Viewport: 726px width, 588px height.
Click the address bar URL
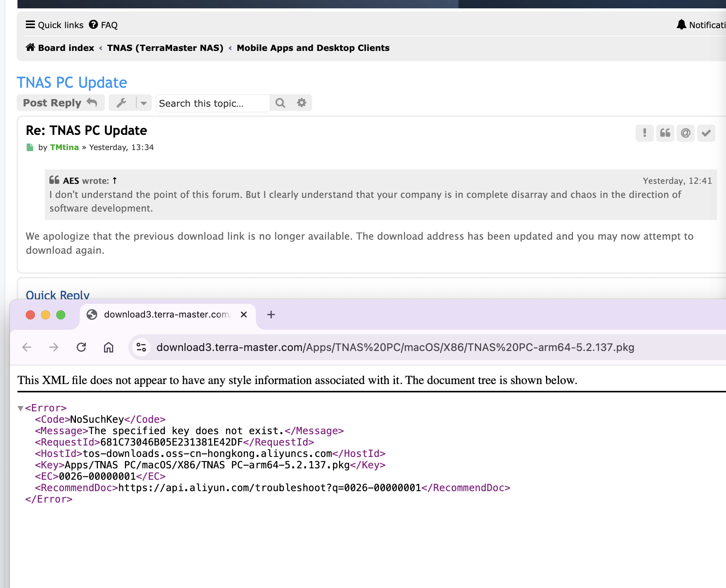pyautogui.click(x=395, y=347)
